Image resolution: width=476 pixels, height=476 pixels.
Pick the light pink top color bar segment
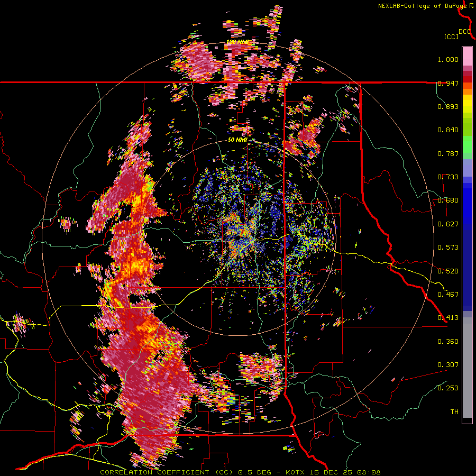point(467,56)
